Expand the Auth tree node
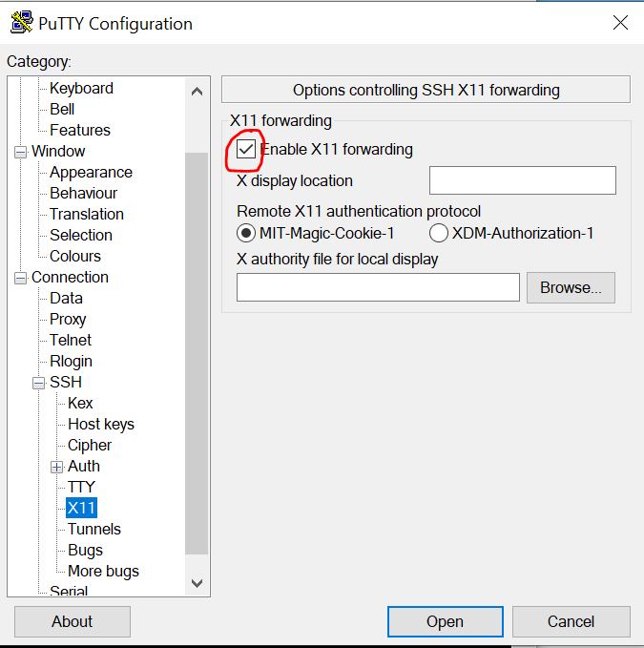Screen dimensions: 644x648 pos(57,467)
